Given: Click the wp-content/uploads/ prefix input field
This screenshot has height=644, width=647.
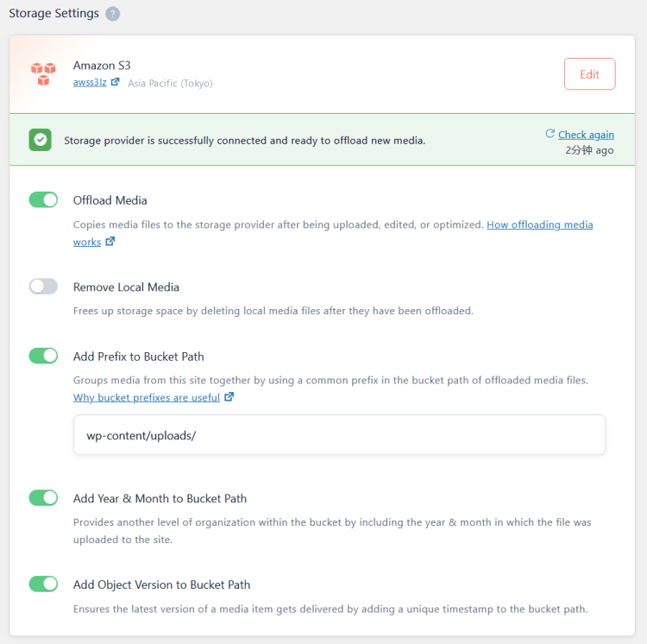Looking at the screenshot, I should tap(339, 435).
